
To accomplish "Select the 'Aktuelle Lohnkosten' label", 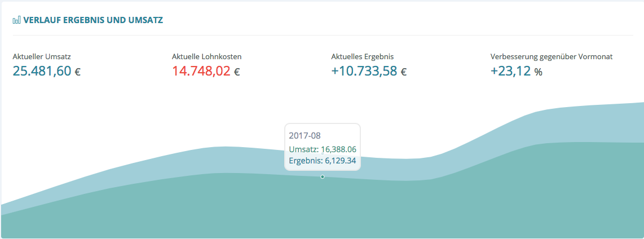I will point(206,56).
